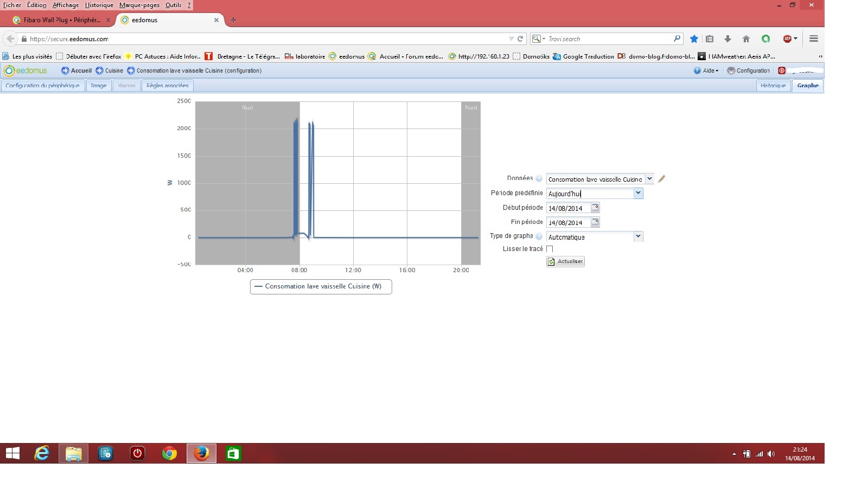Toggle the Lisser le tracé checkbox
The width and height of the screenshot is (868, 488).
click(550, 249)
